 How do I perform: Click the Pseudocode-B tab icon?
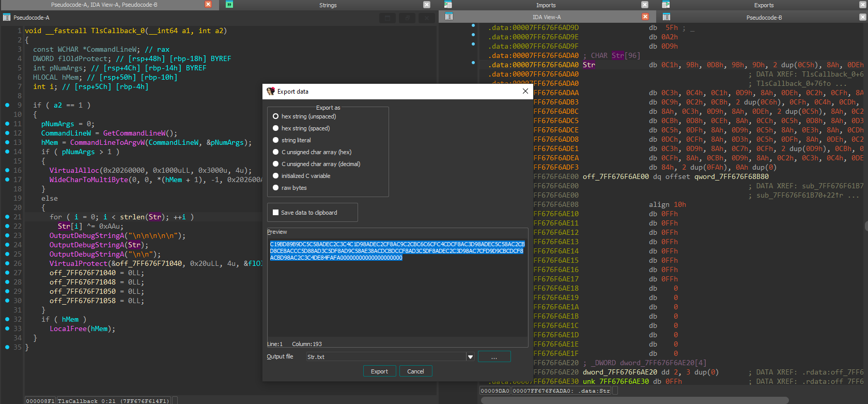(x=667, y=17)
